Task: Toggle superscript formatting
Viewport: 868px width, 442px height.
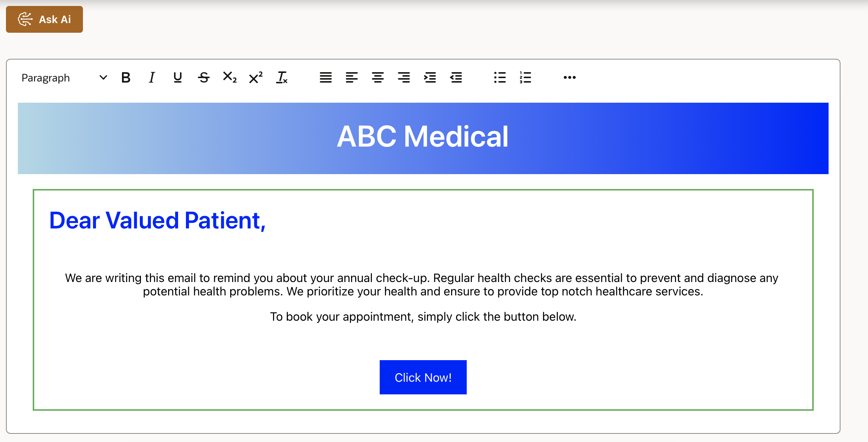Action: click(x=255, y=78)
